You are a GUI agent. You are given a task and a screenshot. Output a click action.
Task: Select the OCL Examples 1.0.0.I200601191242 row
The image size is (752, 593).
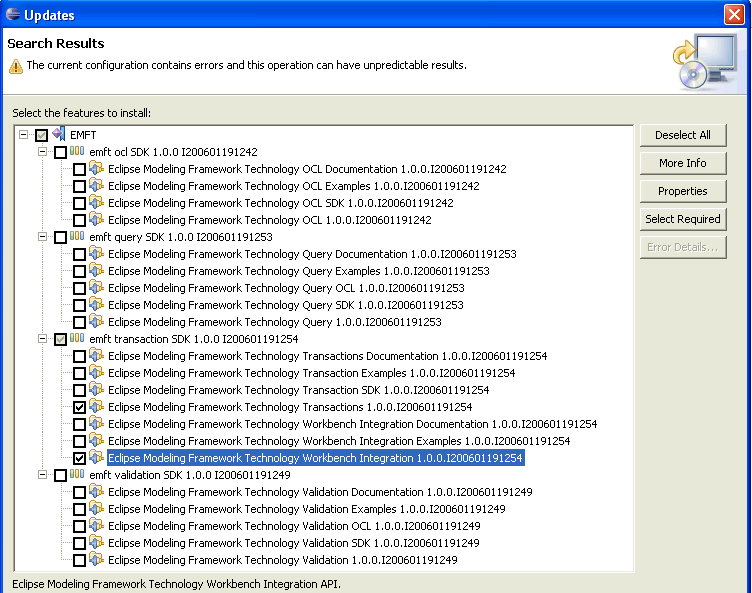point(294,186)
